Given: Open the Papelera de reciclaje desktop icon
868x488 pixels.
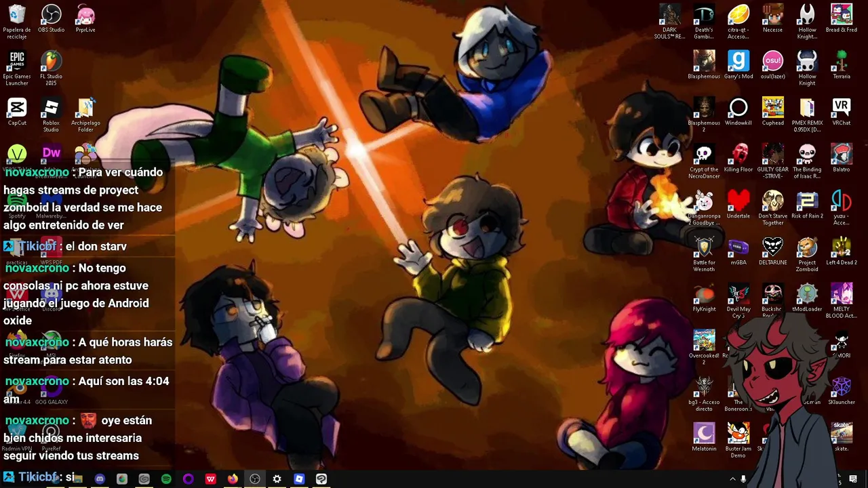Looking at the screenshot, I should [17, 19].
